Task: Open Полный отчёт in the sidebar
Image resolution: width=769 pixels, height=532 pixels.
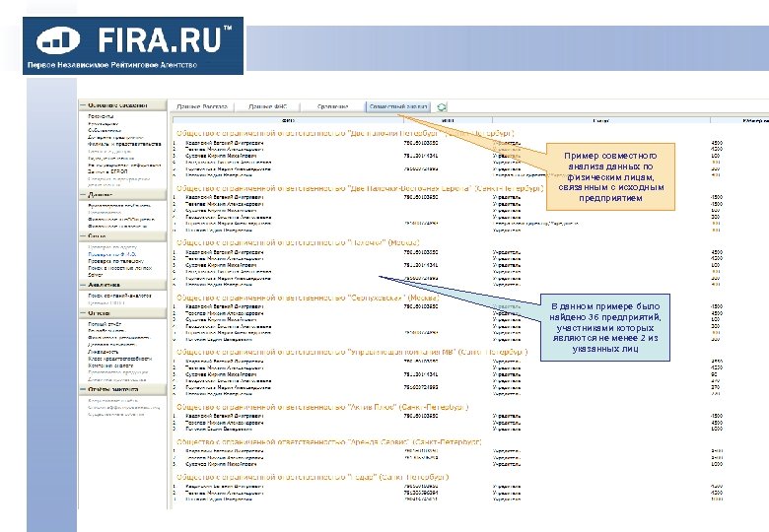Action: pyautogui.click(x=105, y=324)
